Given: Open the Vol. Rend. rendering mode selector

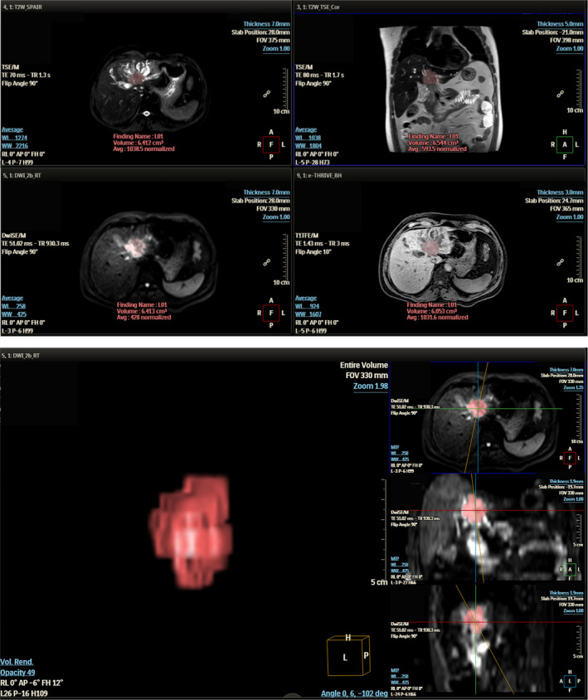Looking at the screenshot, I should click(17, 662).
